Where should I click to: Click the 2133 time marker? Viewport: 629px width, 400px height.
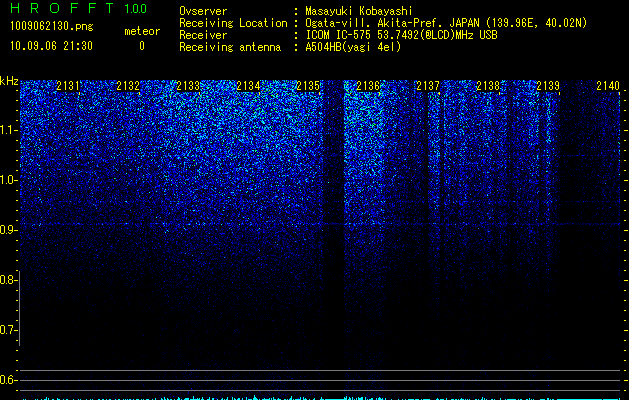click(188, 86)
